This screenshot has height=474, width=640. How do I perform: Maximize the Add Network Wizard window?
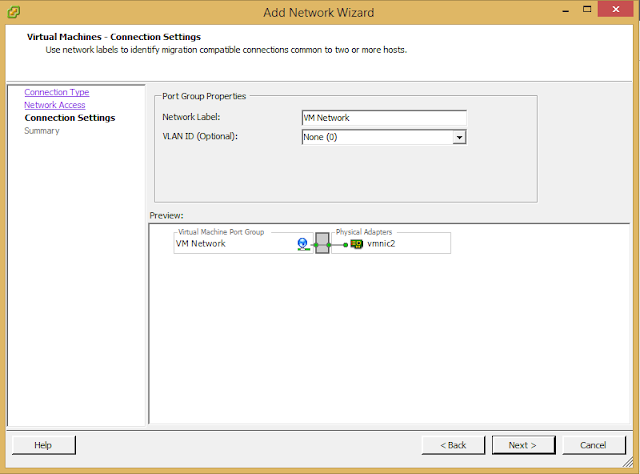(x=587, y=9)
